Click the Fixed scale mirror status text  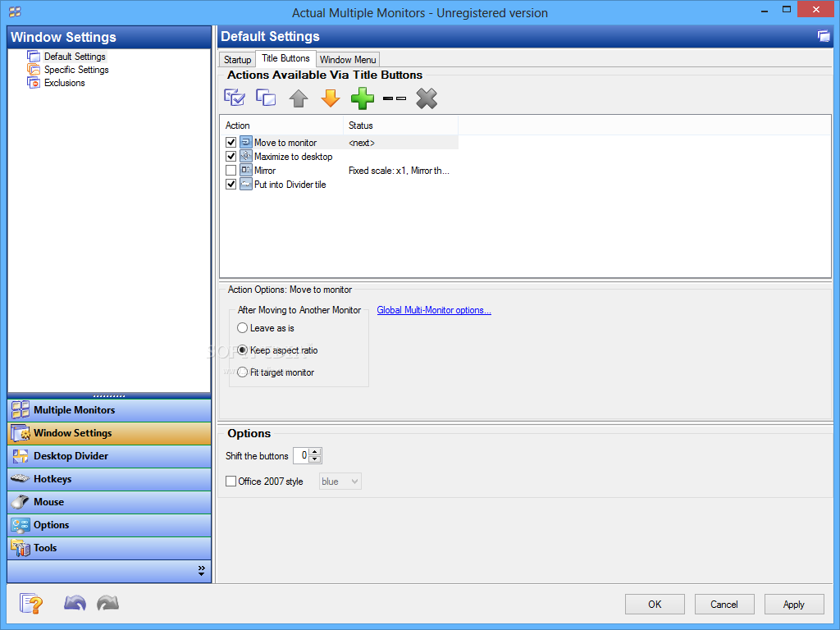(399, 171)
